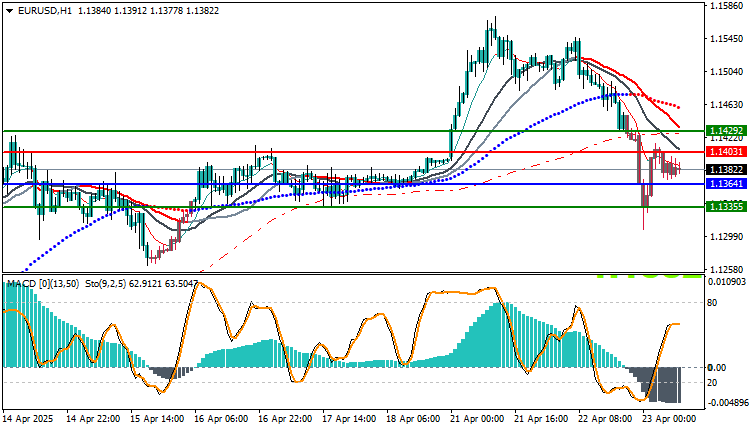
Task: Click the 14 Apr 22:00 time label
Action: click(93, 419)
